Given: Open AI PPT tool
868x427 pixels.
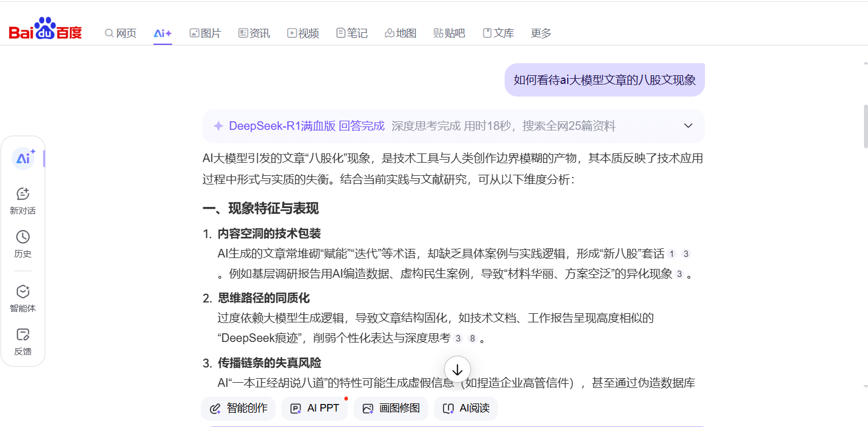Looking at the screenshot, I should [x=315, y=409].
